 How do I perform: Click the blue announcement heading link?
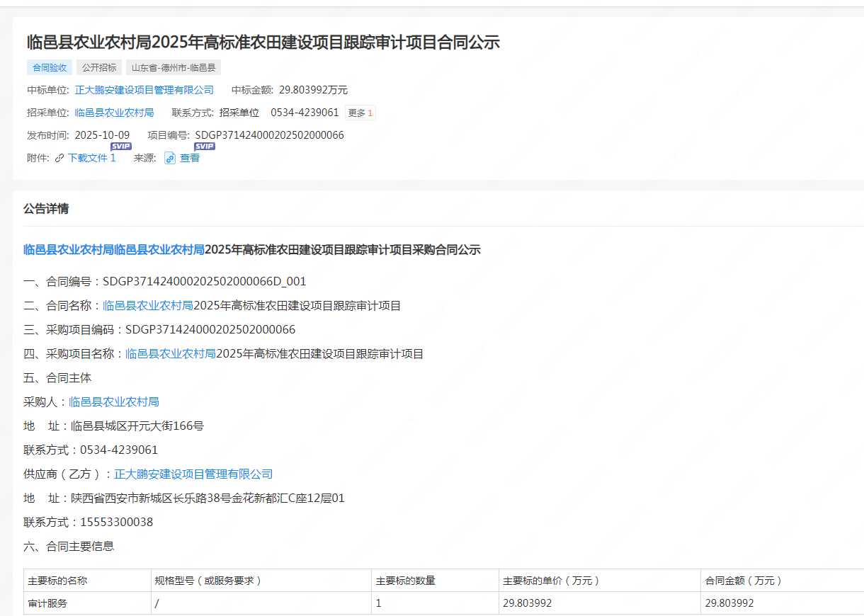tap(114, 250)
